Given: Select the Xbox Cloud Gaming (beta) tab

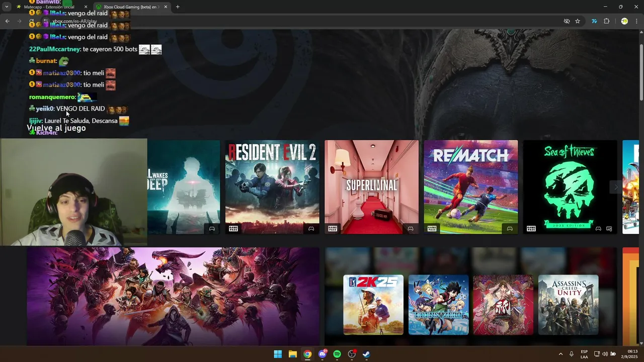Looking at the screenshot, I should click(132, 7).
